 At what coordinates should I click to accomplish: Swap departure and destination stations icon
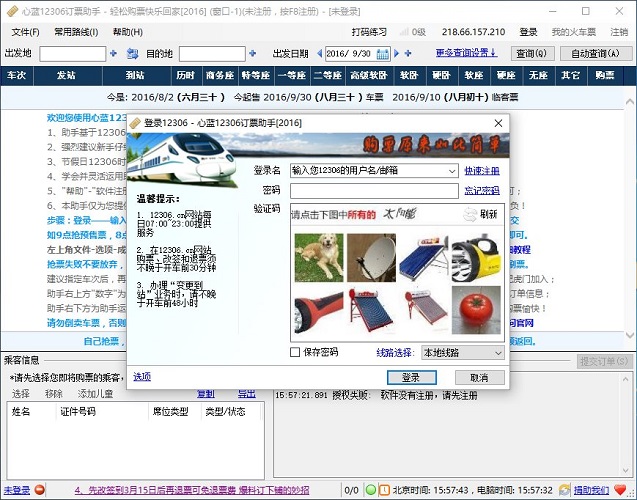pos(132,54)
